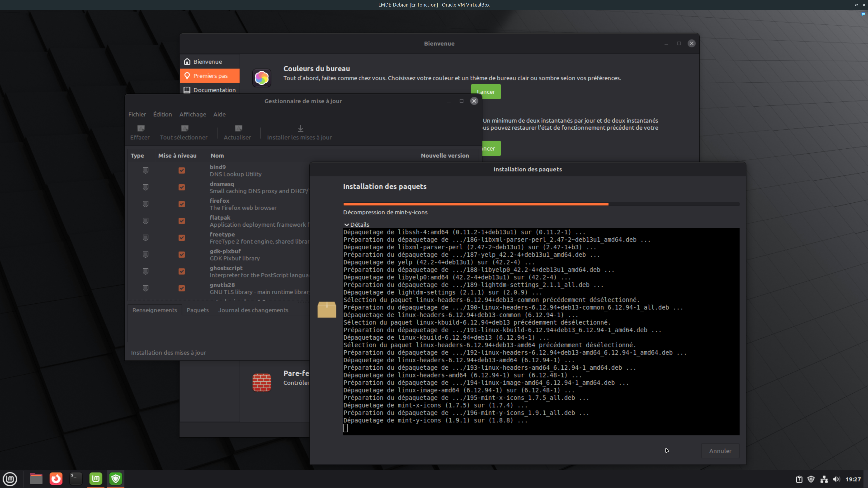Open the terminal from the taskbar

pyautogui.click(x=76, y=479)
